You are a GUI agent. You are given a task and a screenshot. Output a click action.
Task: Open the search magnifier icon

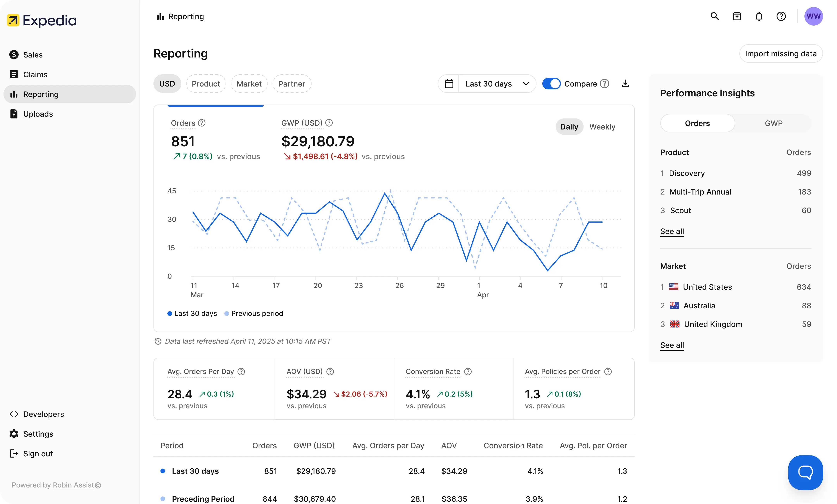714,16
